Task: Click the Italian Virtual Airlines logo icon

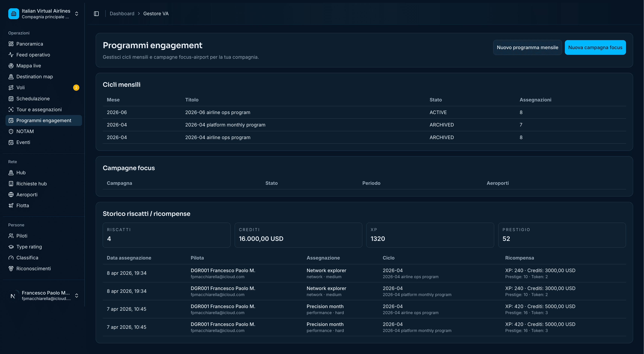Action: tap(14, 14)
